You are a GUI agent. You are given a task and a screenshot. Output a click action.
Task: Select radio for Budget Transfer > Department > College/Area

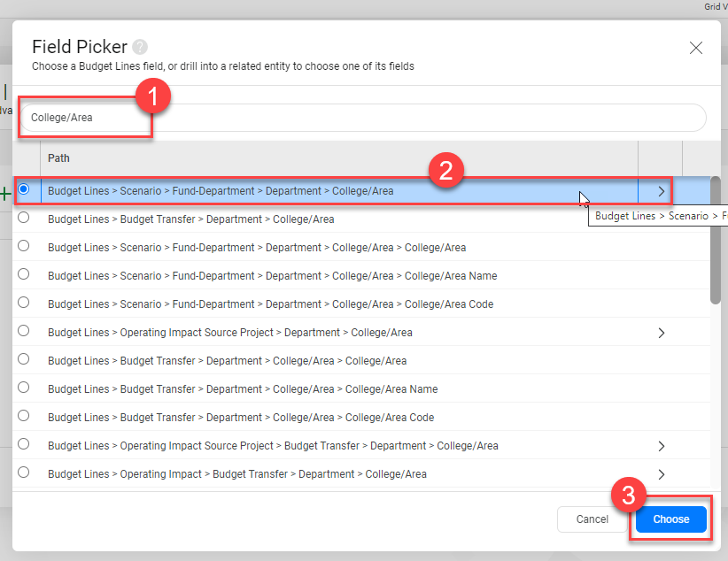(26, 219)
